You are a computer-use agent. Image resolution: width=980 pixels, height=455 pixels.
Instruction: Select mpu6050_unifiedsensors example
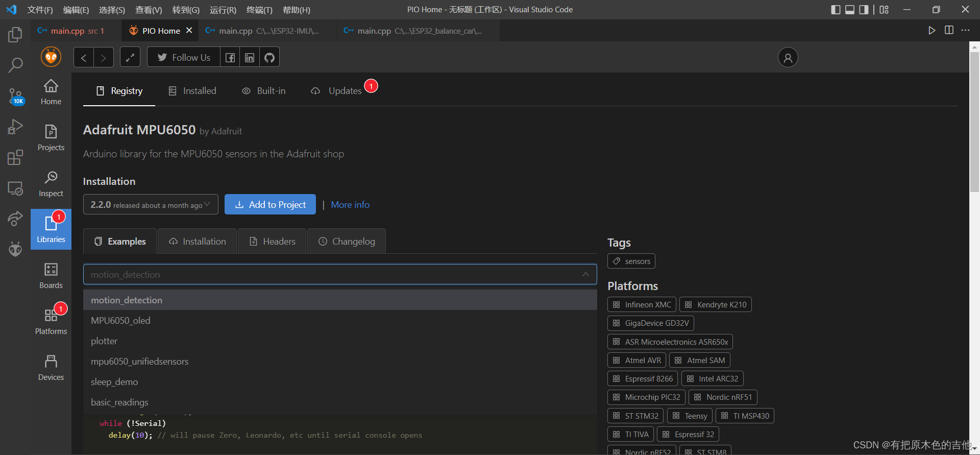pyautogui.click(x=340, y=362)
